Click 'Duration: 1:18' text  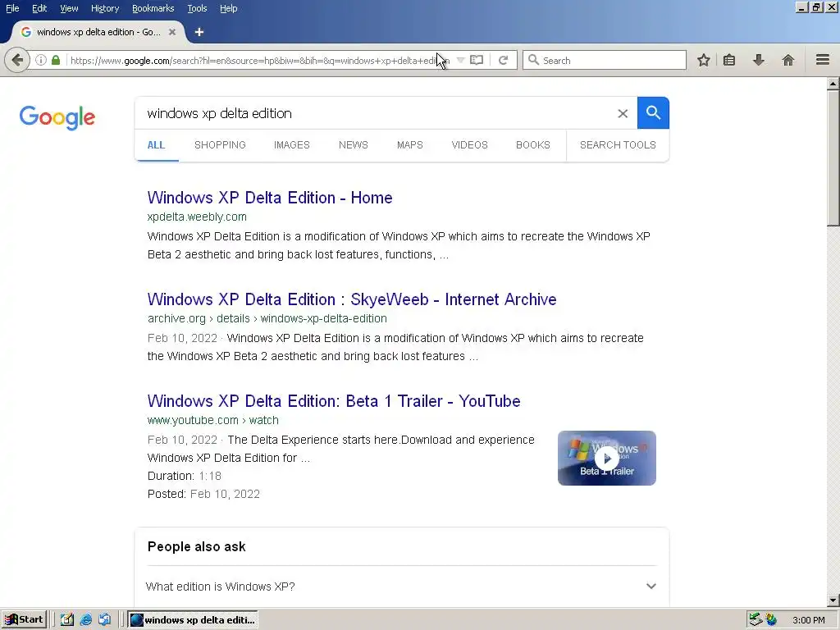click(185, 476)
